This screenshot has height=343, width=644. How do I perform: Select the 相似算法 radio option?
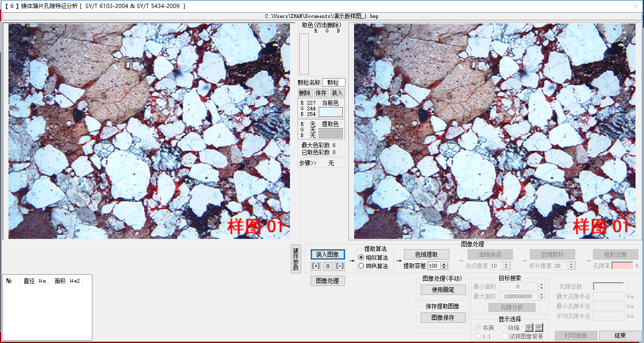(362, 258)
